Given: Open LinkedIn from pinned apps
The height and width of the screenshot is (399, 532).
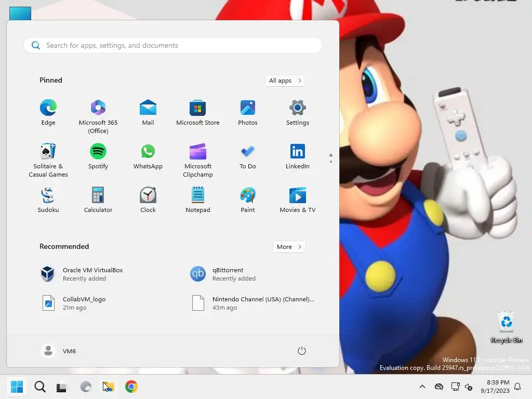Looking at the screenshot, I should [x=298, y=156].
